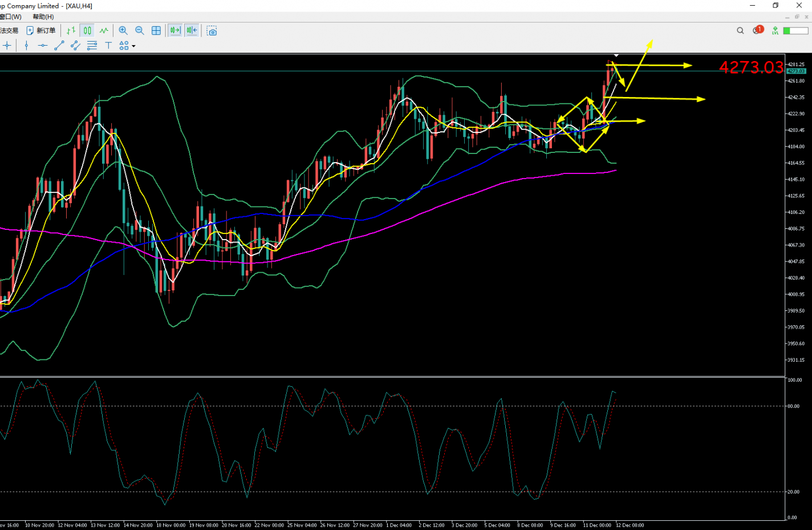This screenshot has width=812, height=530.
Task: Switch chart to bar chart mode
Action: pyautogui.click(x=71, y=31)
